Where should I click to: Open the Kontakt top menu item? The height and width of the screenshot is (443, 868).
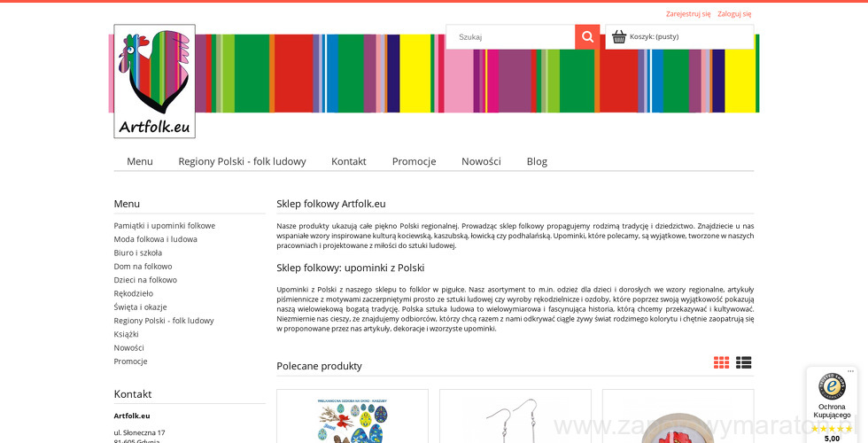pos(349,161)
